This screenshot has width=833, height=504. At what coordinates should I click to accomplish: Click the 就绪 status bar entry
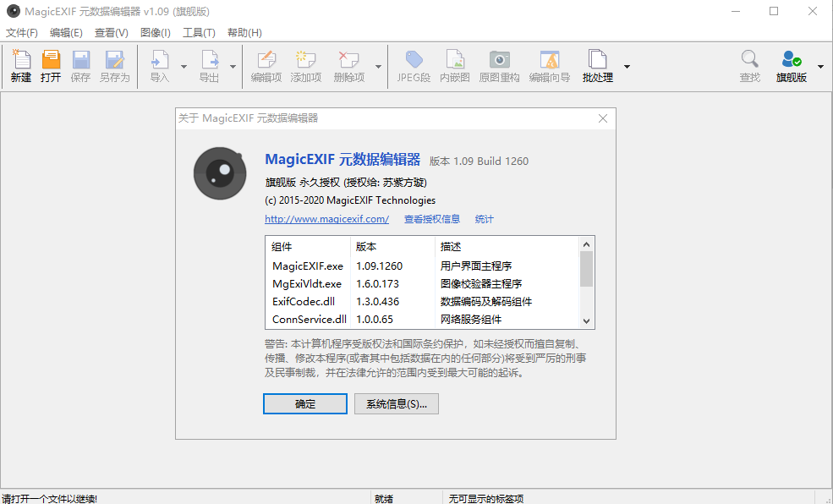pyautogui.click(x=384, y=499)
